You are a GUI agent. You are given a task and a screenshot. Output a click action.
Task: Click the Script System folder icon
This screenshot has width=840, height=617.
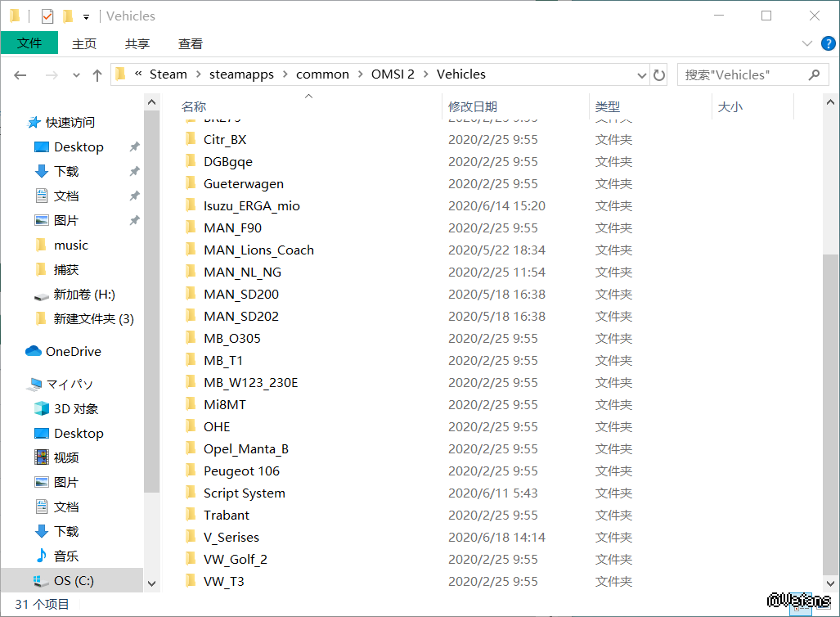[191, 492]
